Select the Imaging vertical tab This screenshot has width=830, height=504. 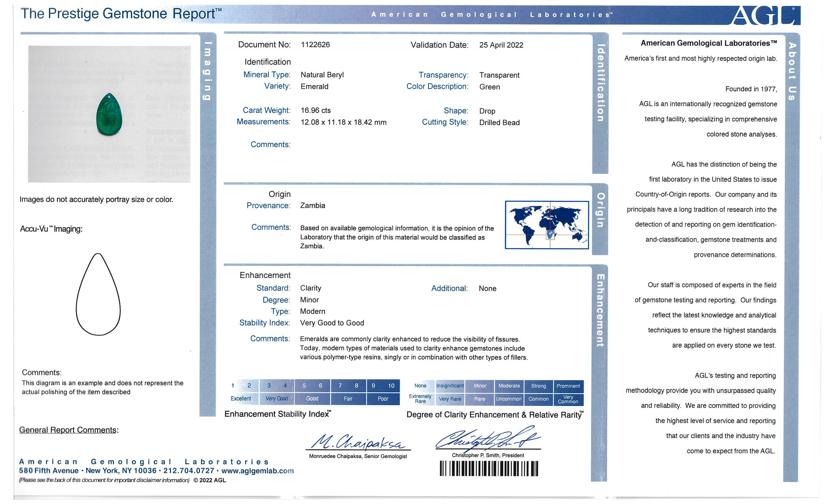click(x=207, y=71)
